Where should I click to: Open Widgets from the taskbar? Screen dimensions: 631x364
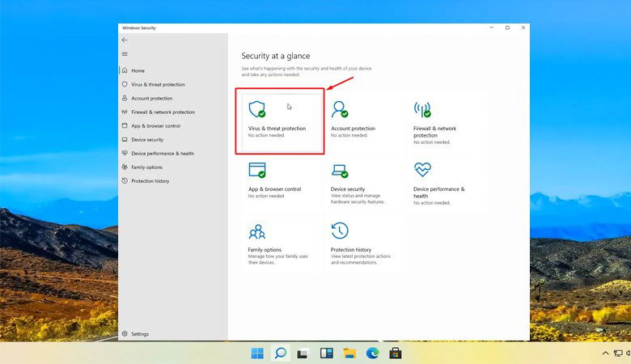[x=326, y=353]
